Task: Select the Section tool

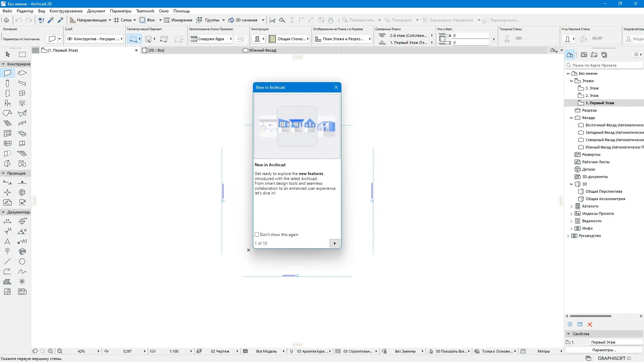Action: point(7,182)
